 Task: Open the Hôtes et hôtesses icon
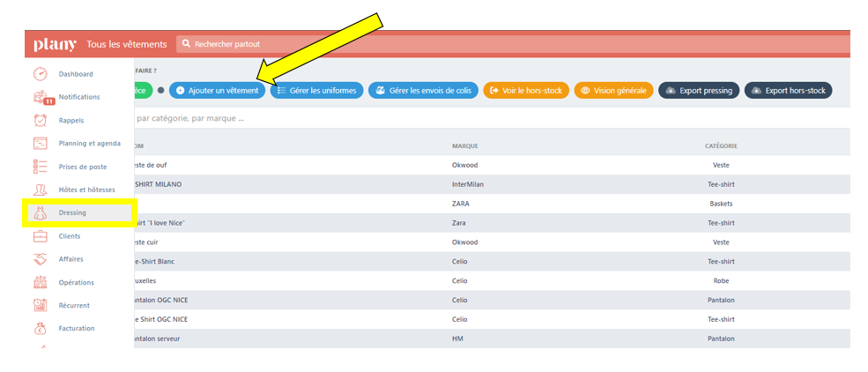(40, 190)
